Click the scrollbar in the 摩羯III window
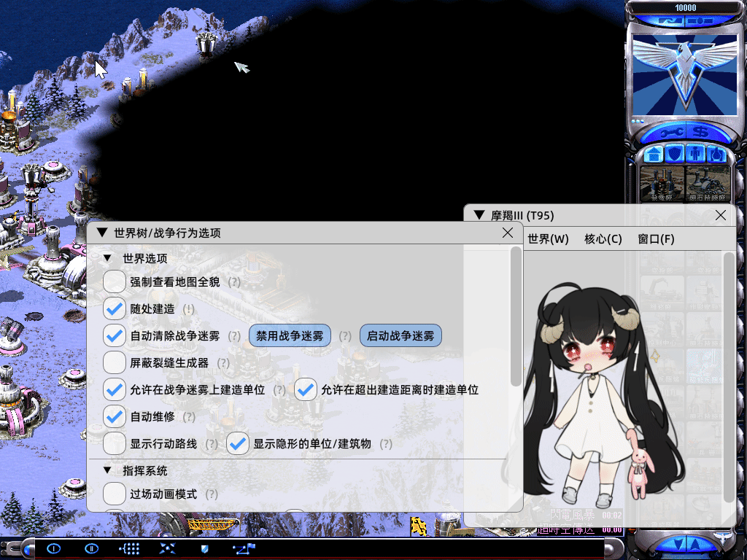 click(x=729, y=377)
